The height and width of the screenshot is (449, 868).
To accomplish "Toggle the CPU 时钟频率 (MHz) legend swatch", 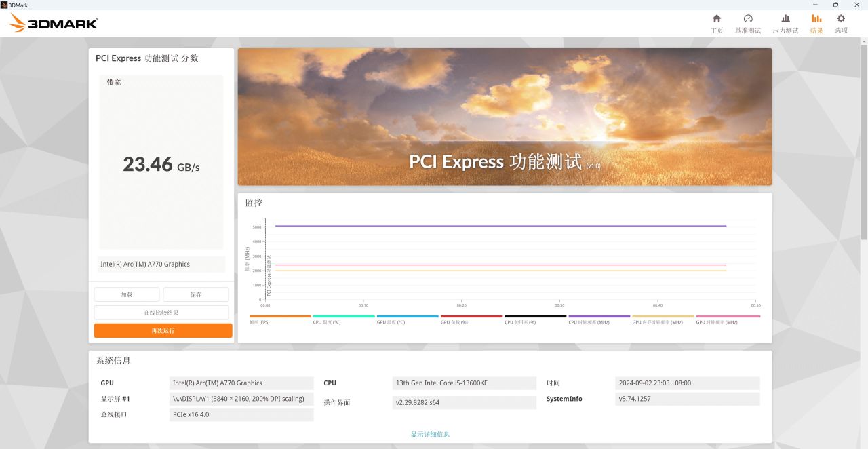I will pyautogui.click(x=599, y=316).
